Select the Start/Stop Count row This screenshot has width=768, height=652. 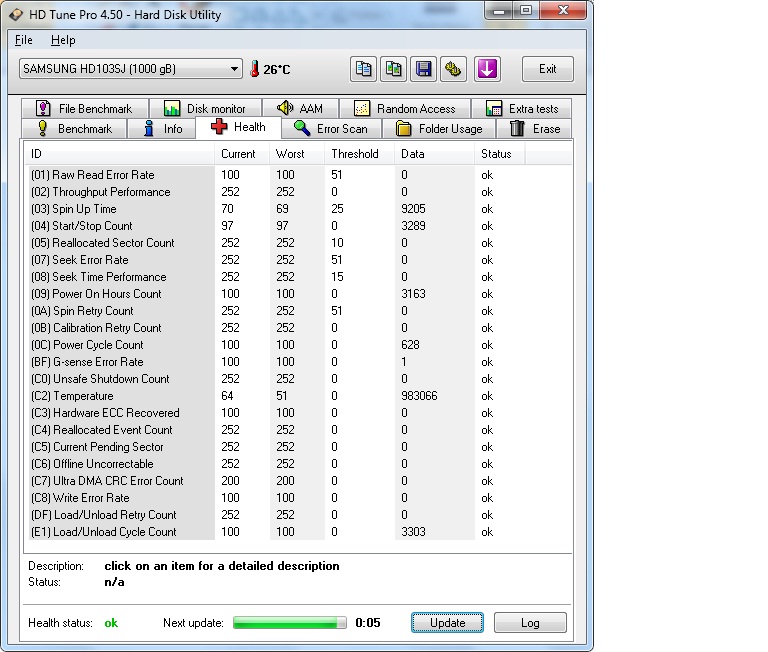[276, 226]
